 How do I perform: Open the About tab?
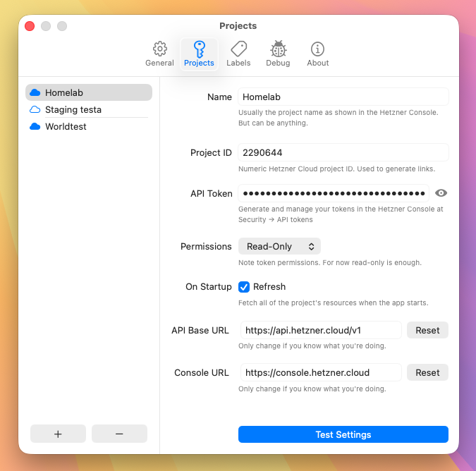point(318,54)
